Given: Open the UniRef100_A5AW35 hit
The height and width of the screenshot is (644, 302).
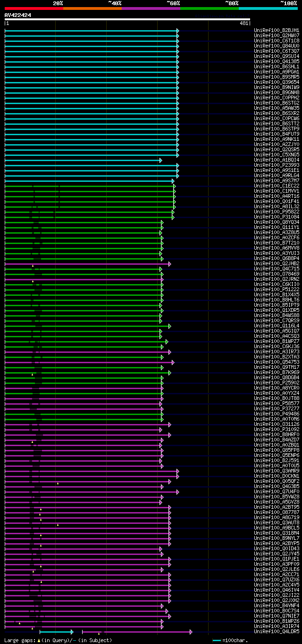Looking at the screenshot, I should (277, 108).
